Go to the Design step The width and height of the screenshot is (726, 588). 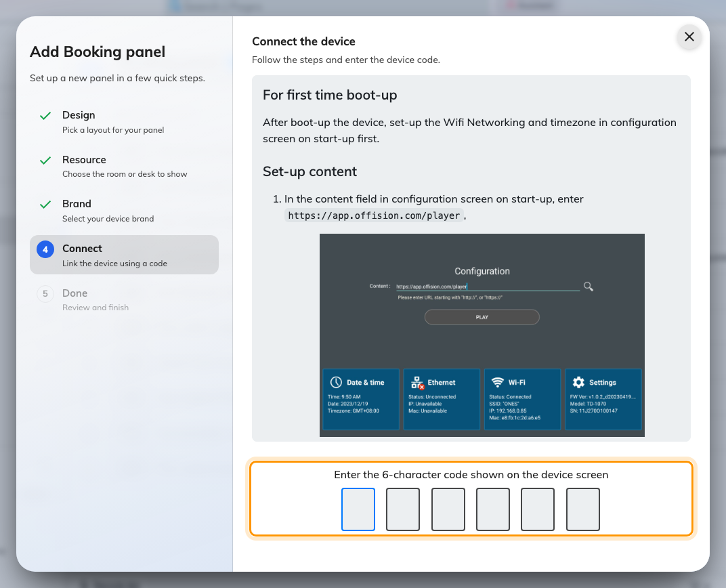124,122
